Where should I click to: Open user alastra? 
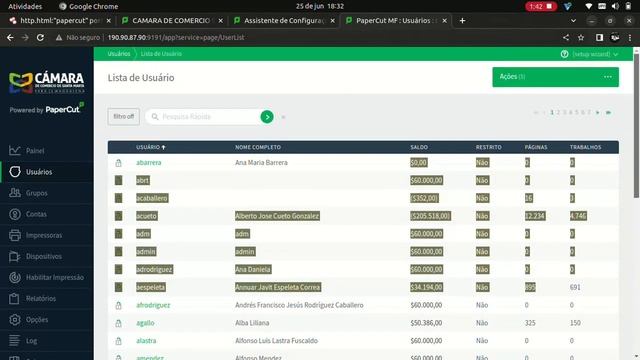click(146, 341)
